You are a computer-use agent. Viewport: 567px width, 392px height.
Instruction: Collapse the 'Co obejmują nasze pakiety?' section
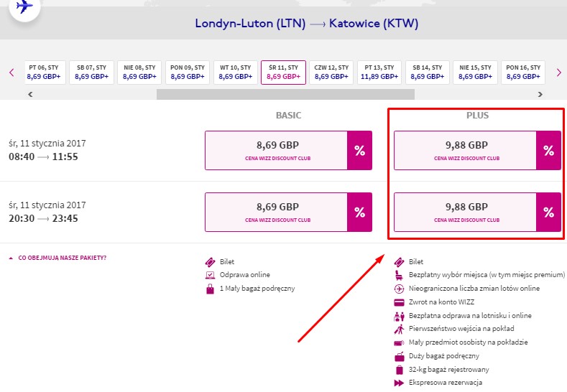coord(58,258)
